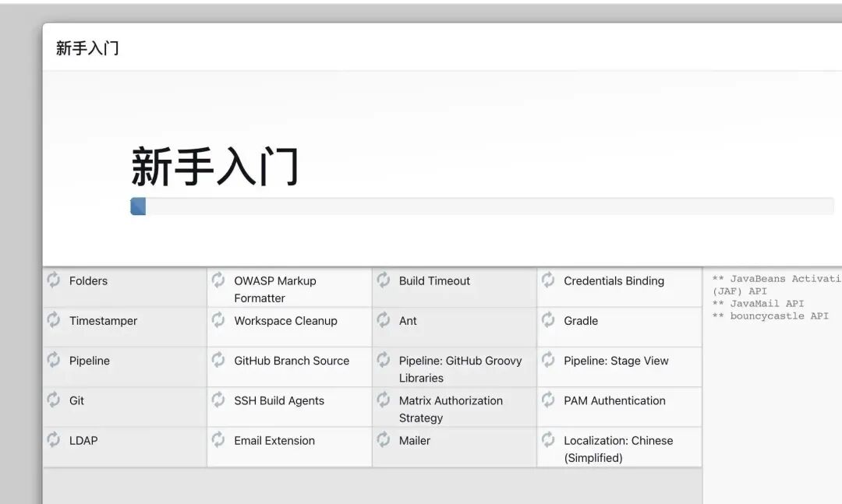Click the Workspace Cleanup text

point(285,321)
